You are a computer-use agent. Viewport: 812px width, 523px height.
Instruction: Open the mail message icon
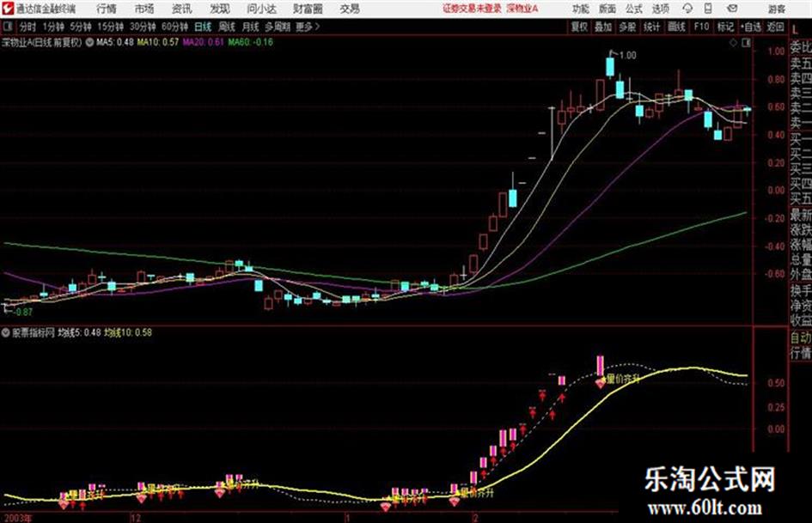732,9
